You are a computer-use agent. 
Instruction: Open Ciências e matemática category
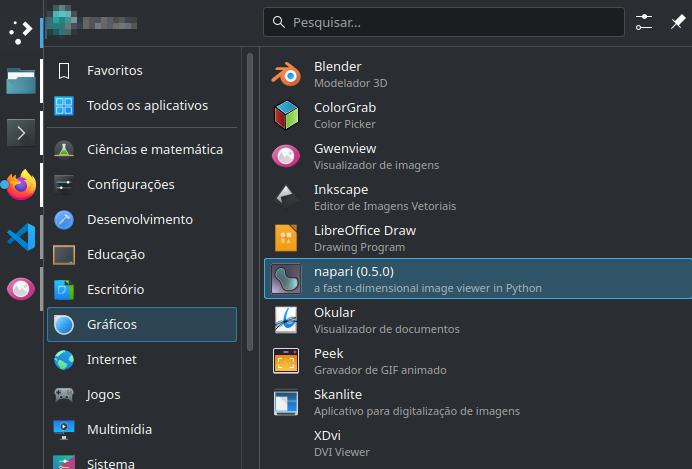tap(141, 149)
